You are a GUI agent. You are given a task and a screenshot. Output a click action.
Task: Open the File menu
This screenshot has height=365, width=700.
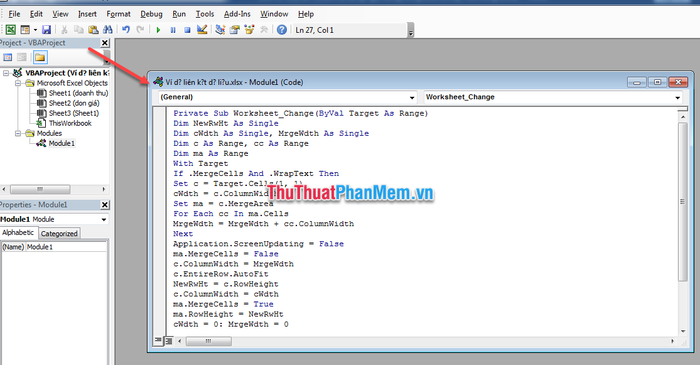(14, 14)
